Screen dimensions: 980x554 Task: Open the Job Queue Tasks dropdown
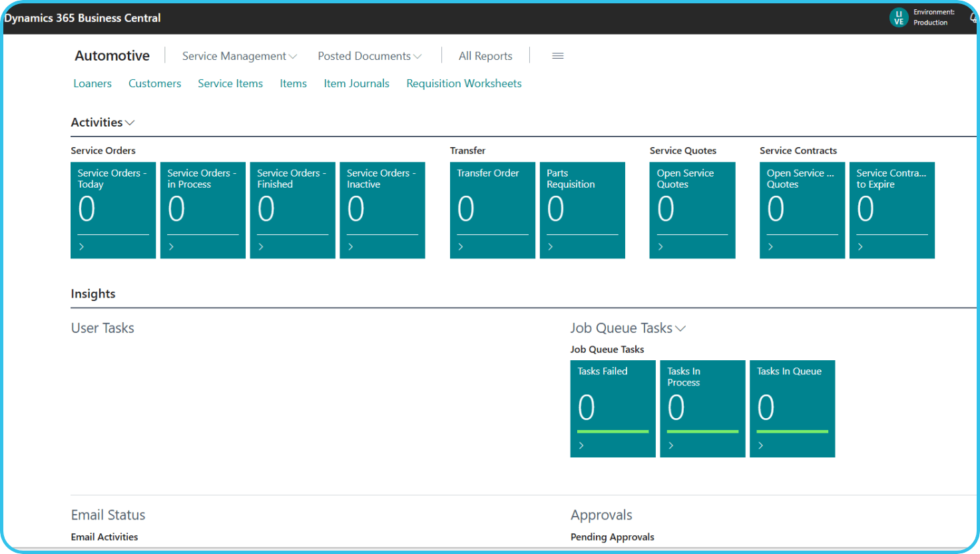click(628, 328)
